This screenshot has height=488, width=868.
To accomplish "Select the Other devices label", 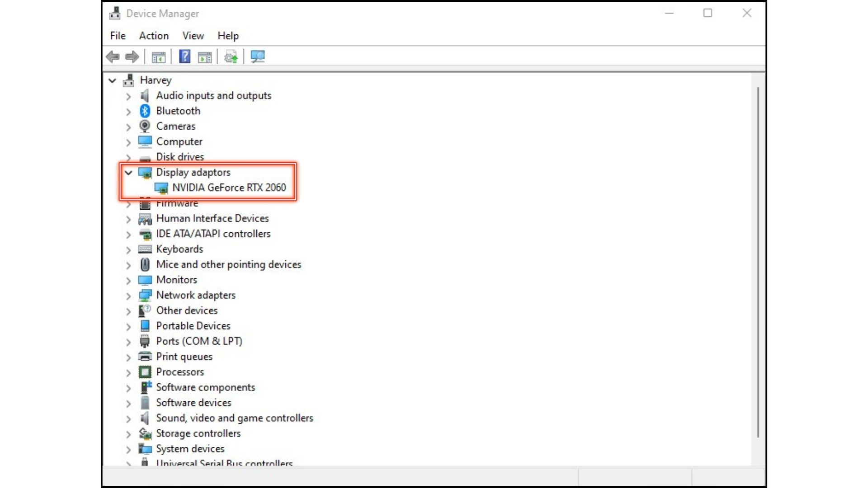I will [187, 310].
